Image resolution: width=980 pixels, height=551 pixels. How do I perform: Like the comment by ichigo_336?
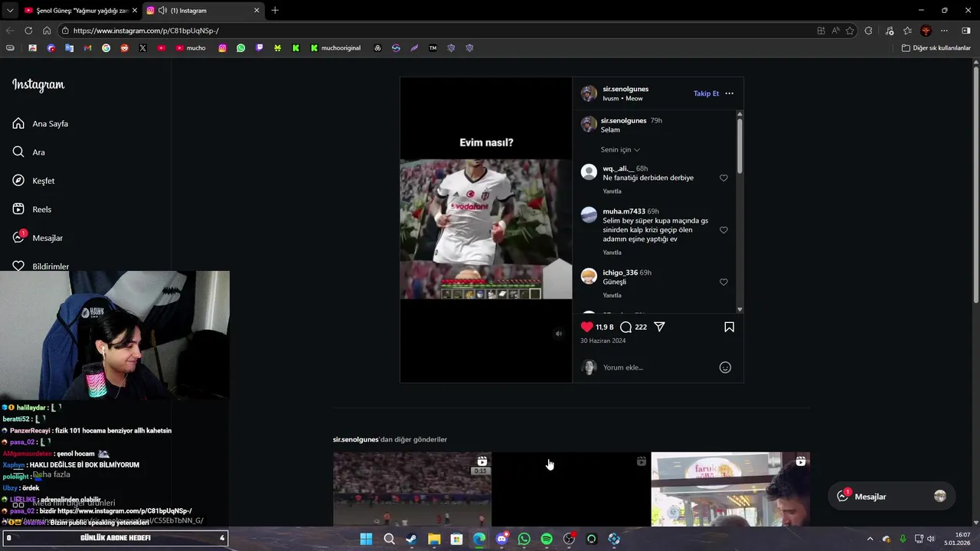tap(724, 282)
